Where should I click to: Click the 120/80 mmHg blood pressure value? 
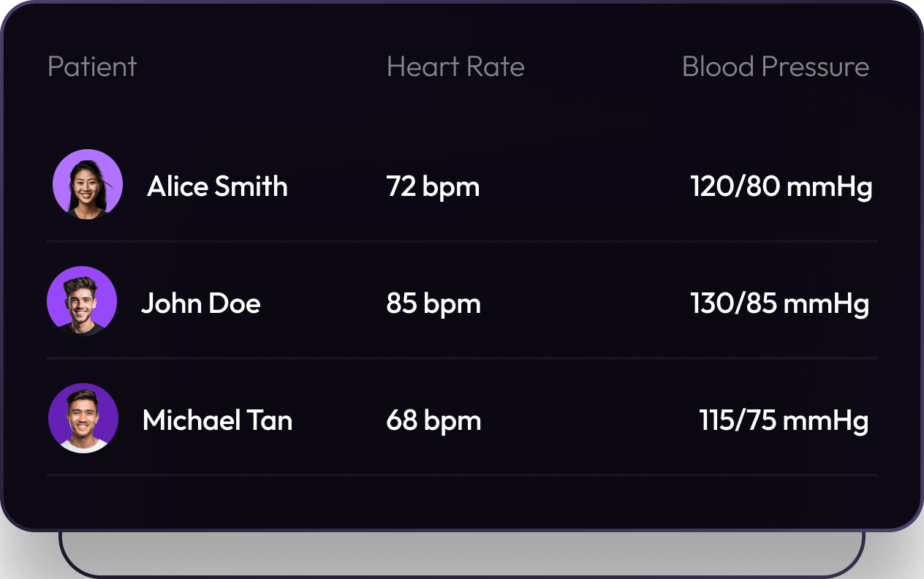click(x=781, y=187)
